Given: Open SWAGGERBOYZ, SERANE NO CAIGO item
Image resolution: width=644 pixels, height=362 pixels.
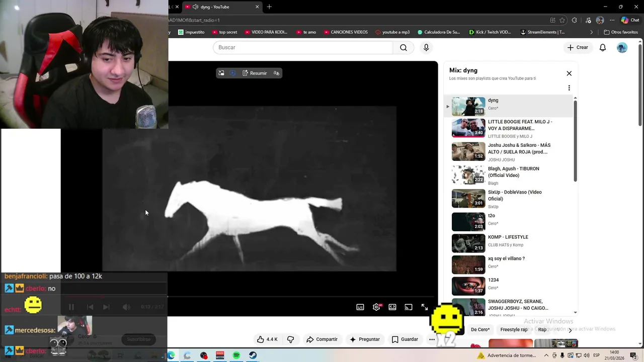Looking at the screenshot, I should 508,307.
